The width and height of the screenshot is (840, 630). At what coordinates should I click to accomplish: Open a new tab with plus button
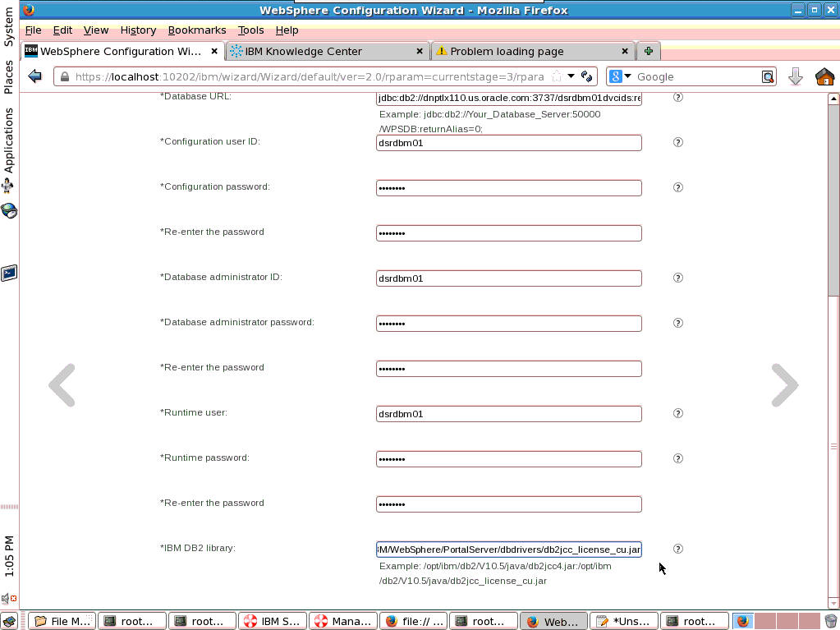[x=648, y=51]
